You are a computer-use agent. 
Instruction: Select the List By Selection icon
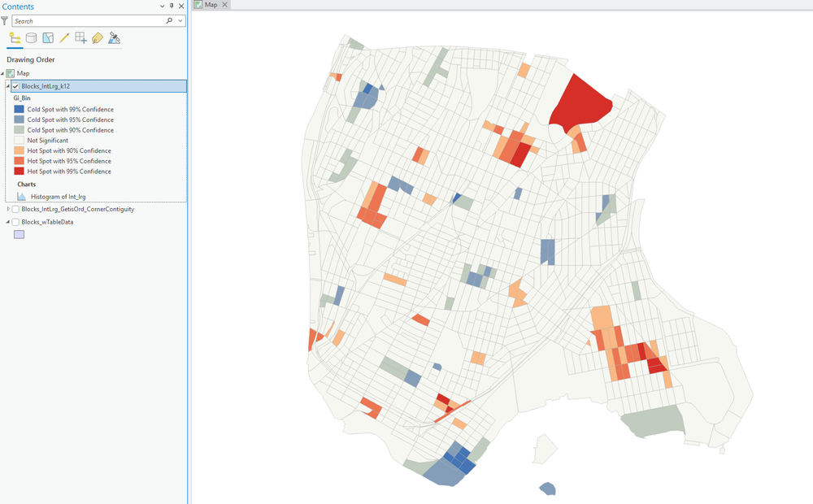click(48, 37)
